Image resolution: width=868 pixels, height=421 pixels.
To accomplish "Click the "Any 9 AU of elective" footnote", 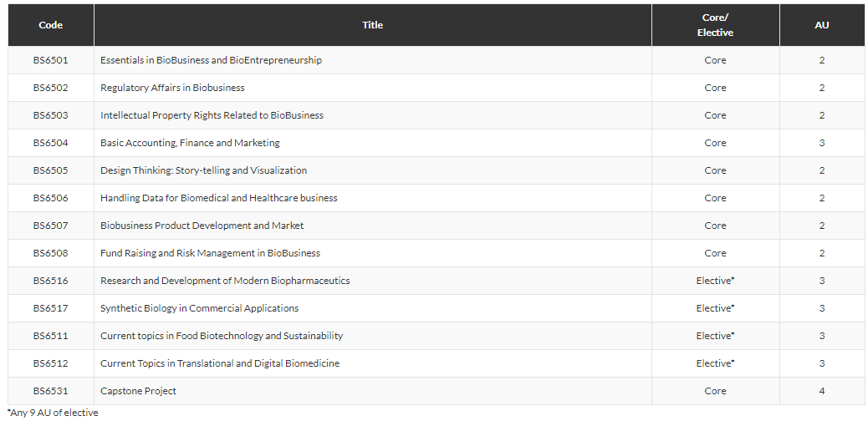I will pos(53,413).
